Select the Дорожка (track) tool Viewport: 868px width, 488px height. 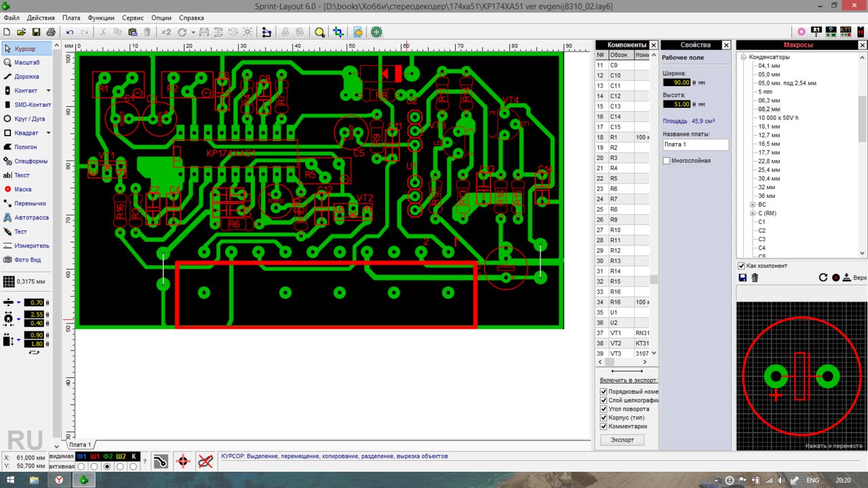pyautogui.click(x=26, y=77)
